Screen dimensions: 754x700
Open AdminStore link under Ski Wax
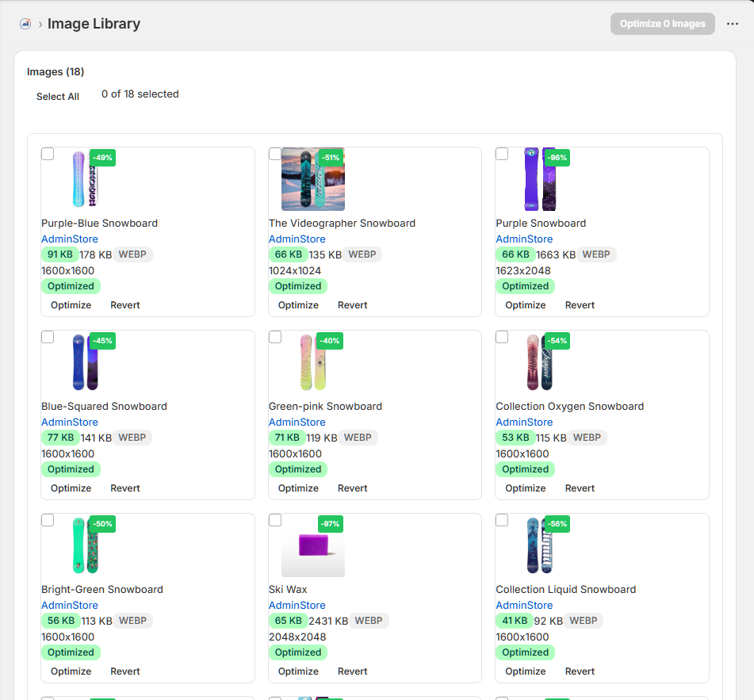pos(297,606)
